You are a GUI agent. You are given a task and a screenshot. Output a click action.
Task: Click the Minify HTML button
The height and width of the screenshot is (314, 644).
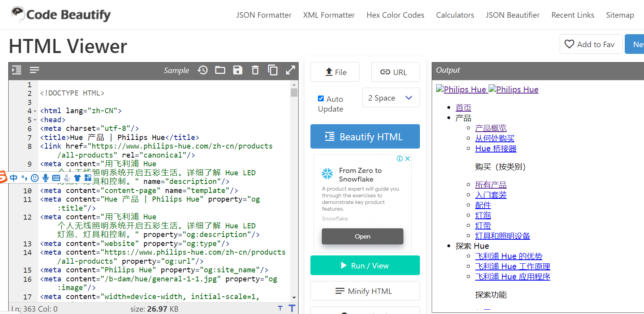365,291
